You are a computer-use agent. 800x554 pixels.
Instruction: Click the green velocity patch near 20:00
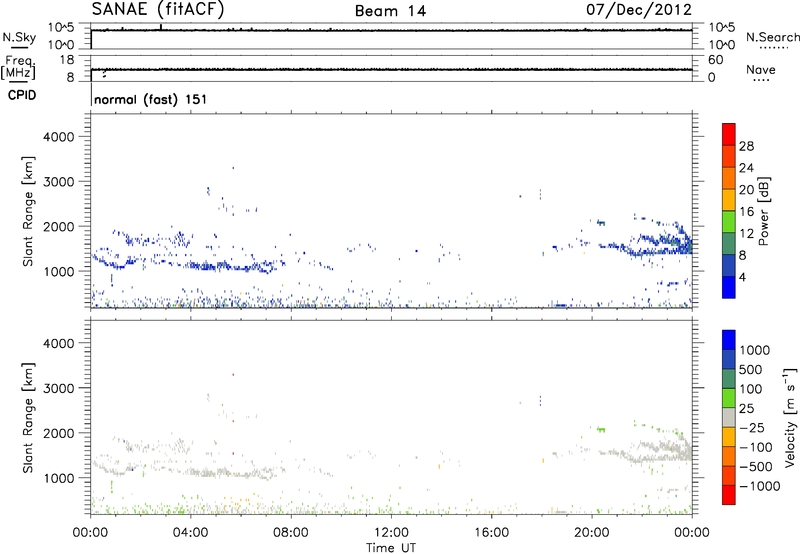[601, 430]
